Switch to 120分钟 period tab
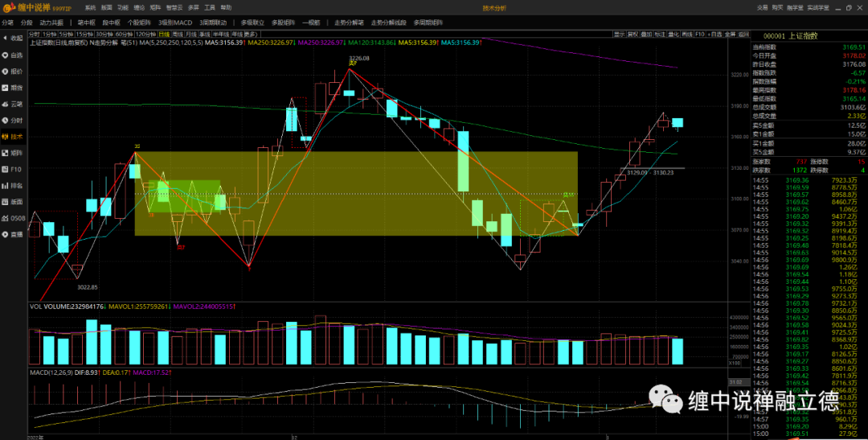This screenshot has width=868, height=440. coord(146,35)
